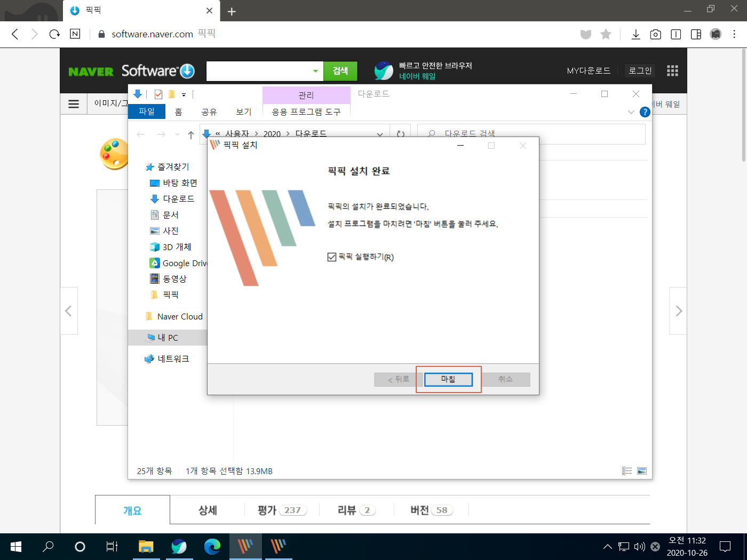747x560 pixels.
Task: Switch Explorer to details view icon
Action: (627, 471)
